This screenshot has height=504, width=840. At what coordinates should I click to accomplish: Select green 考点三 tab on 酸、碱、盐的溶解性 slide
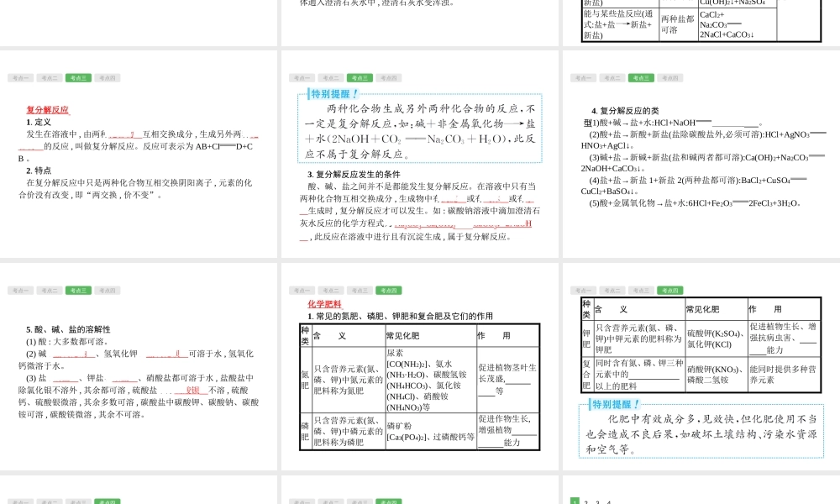click(78, 291)
